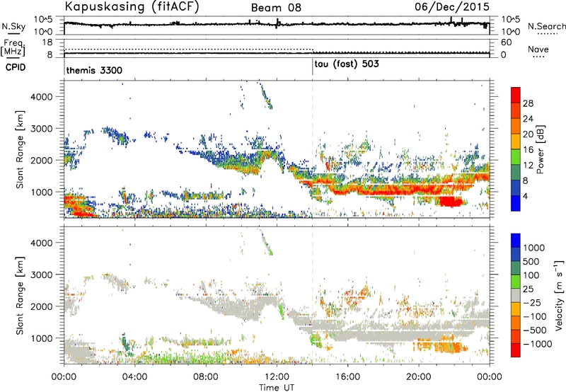Click the 'Kapuskasing (fitACF)' plot title

pos(132,7)
